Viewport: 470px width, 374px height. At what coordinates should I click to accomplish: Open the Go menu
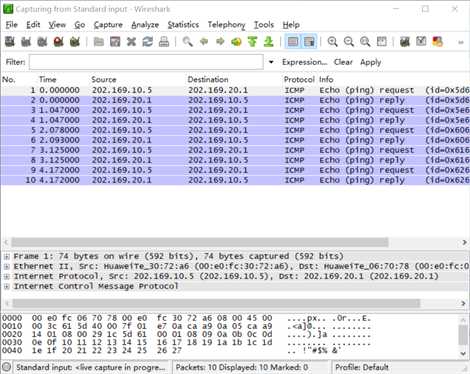[80, 25]
